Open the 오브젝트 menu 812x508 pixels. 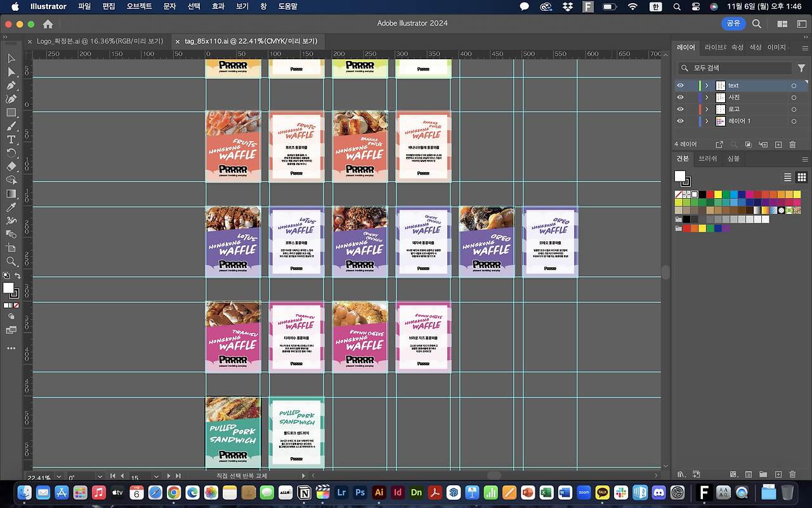(x=140, y=6)
